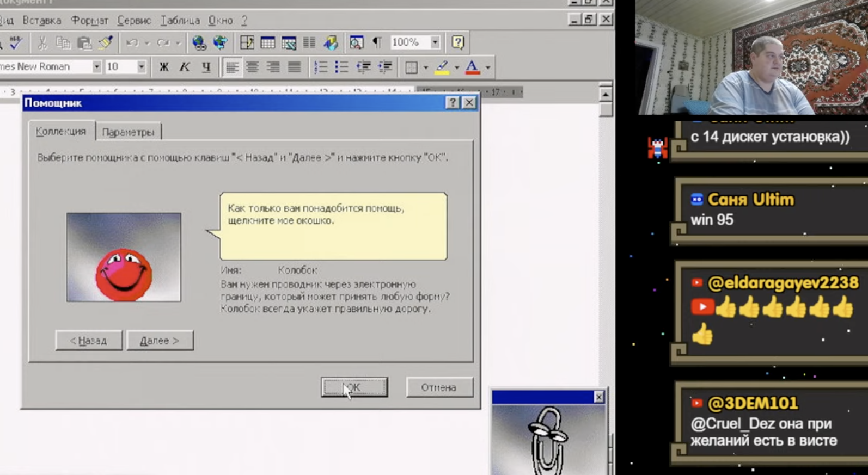Screen dimensions: 868x475
Task: Open the Сервис menu
Action: [134, 21]
